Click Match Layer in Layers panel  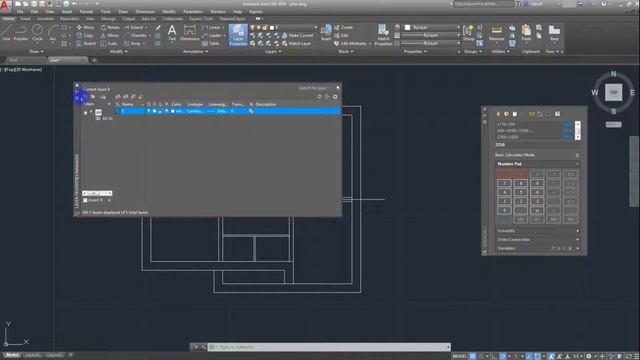coord(296,43)
